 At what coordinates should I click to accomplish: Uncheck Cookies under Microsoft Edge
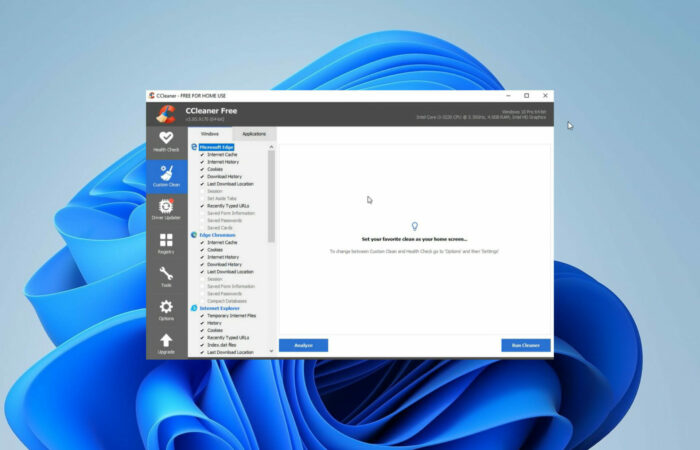(202, 169)
